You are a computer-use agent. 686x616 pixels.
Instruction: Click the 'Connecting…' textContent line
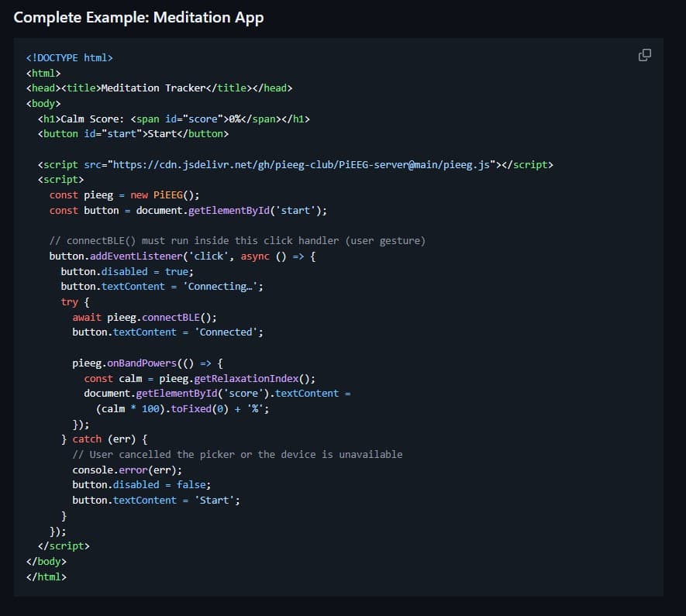(x=162, y=287)
